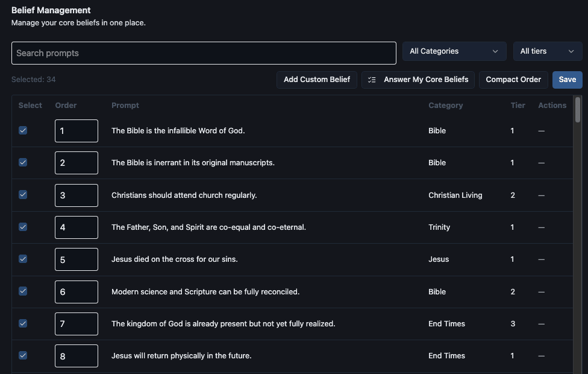
Task: Click the Category column header
Action: (445, 106)
